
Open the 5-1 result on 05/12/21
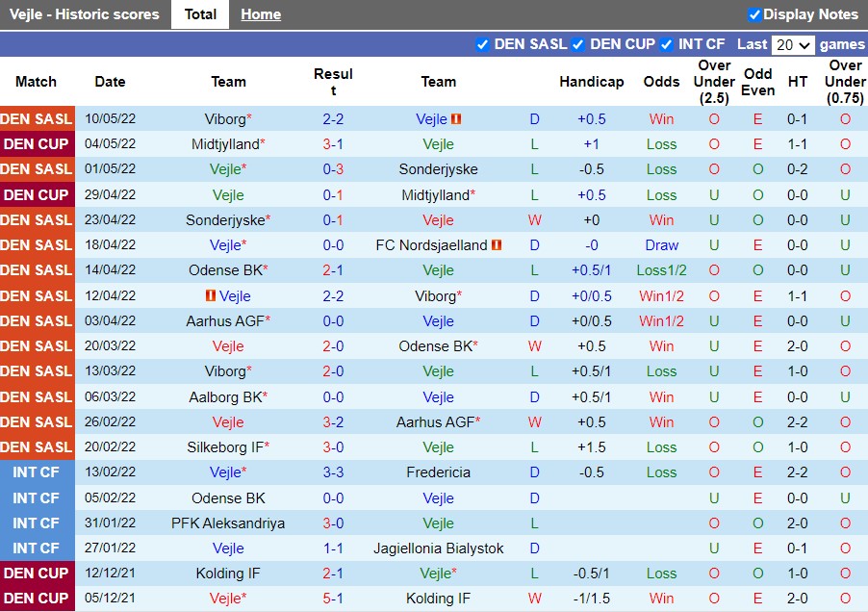[333, 599]
